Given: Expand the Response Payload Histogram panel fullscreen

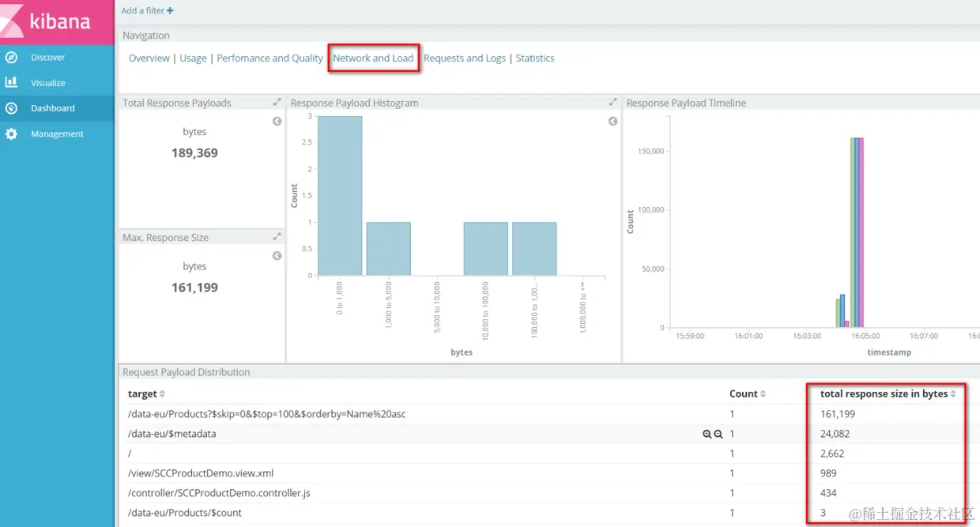Looking at the screenshot, I should [612, 102].
